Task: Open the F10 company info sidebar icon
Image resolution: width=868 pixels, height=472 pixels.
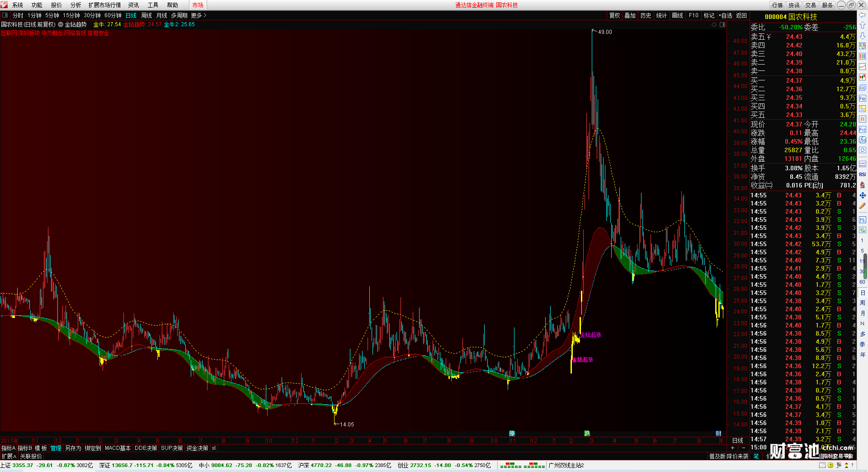Action: point(862,98)
